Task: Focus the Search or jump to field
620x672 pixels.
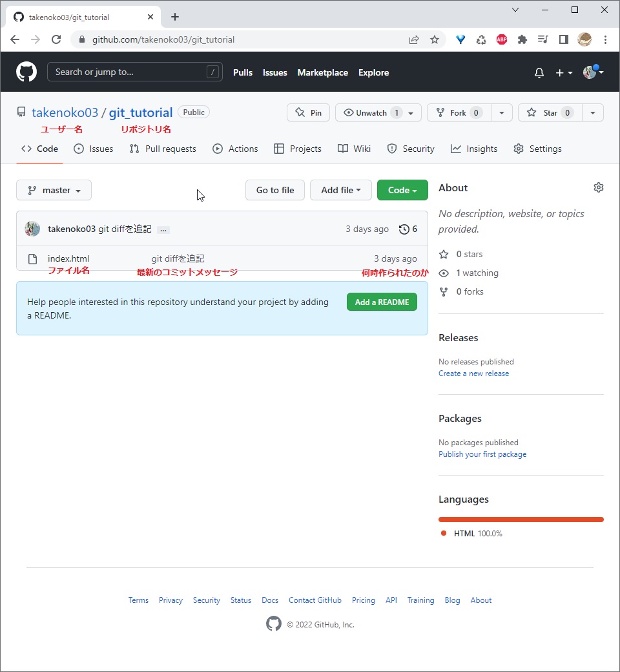Action: tap(134, 72)
